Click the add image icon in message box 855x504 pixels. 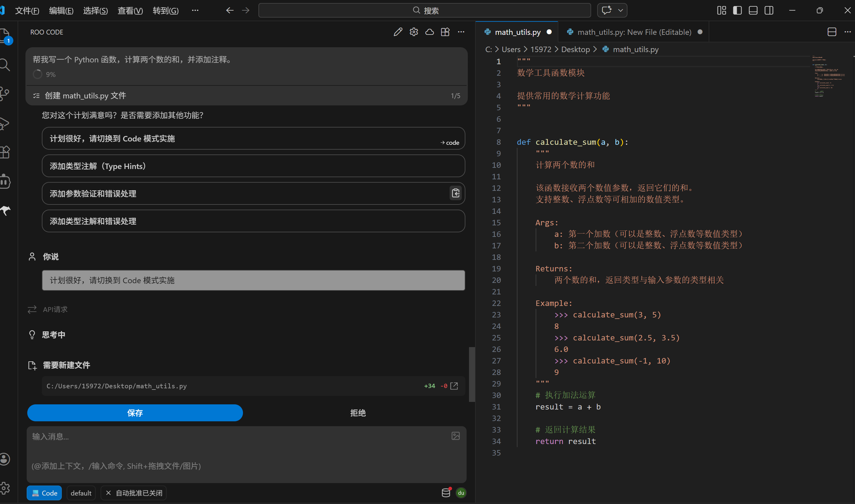click(455, 436)
